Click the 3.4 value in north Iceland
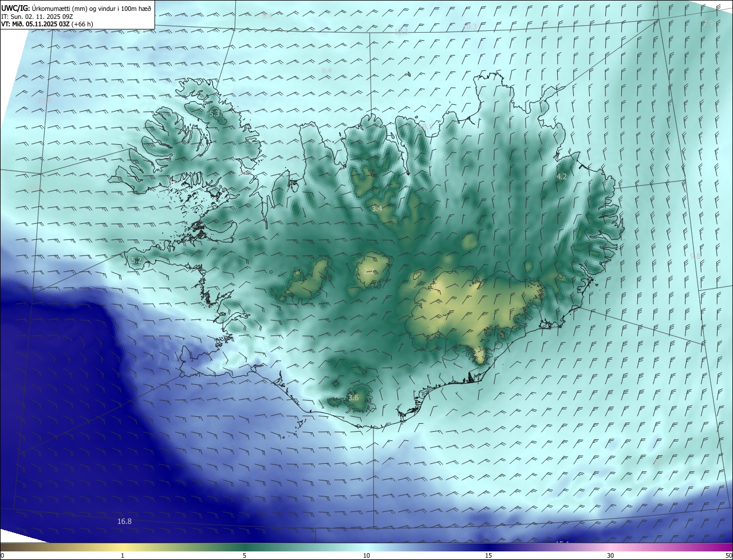Screen dimensions: 733x560 point(377,209)
